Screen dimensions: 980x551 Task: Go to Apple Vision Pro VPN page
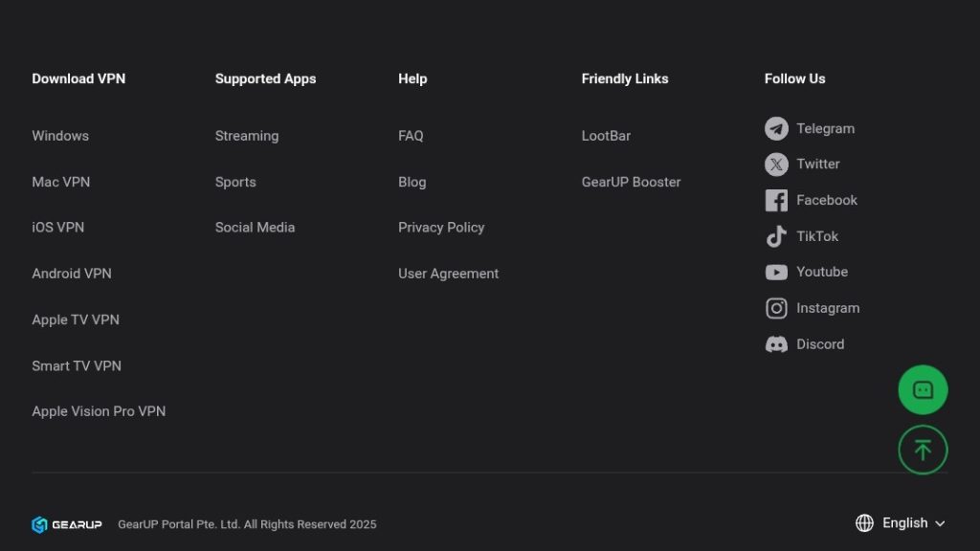(99, 411)
